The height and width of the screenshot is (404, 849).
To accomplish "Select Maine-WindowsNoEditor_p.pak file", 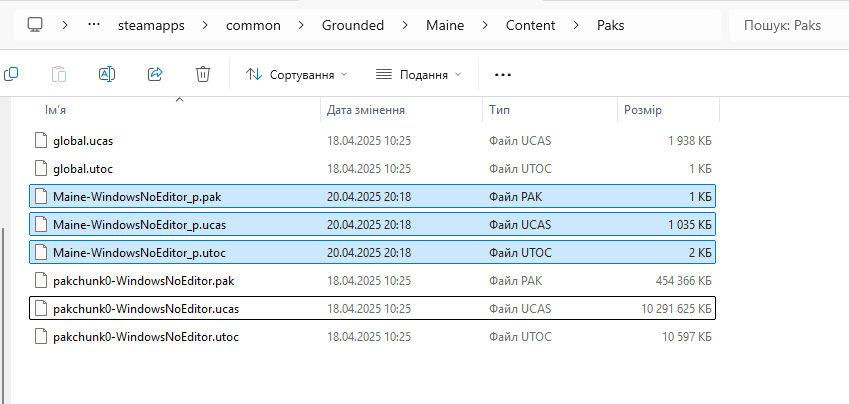I will tap(131, 197).
